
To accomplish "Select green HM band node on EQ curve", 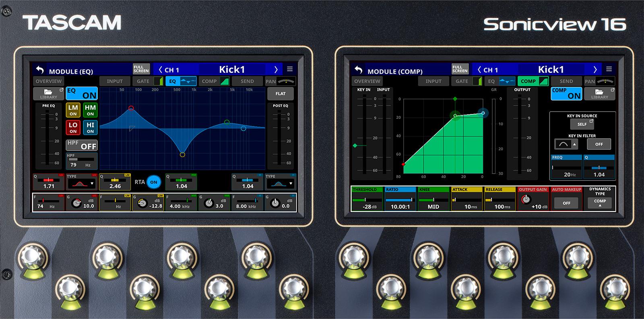I will (x=227, y=122).
